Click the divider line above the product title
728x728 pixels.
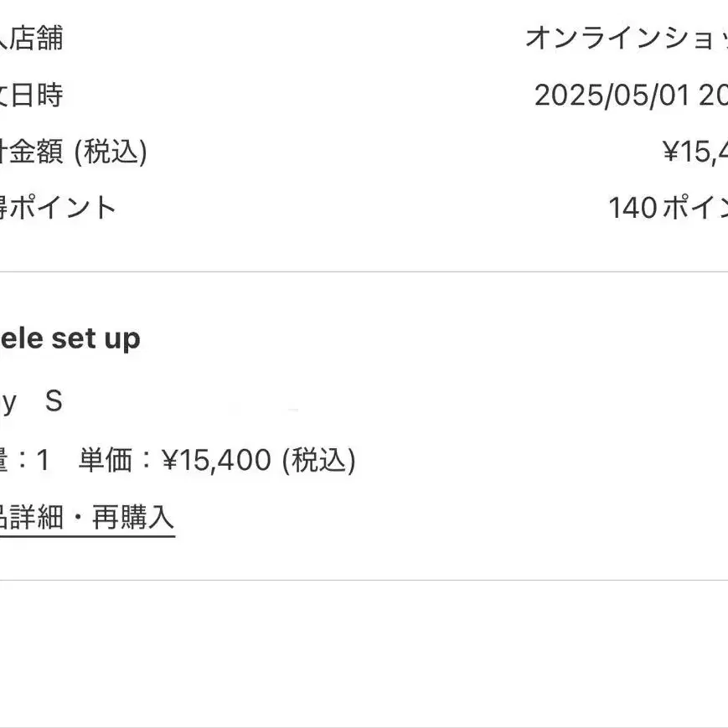pos(364,271)
